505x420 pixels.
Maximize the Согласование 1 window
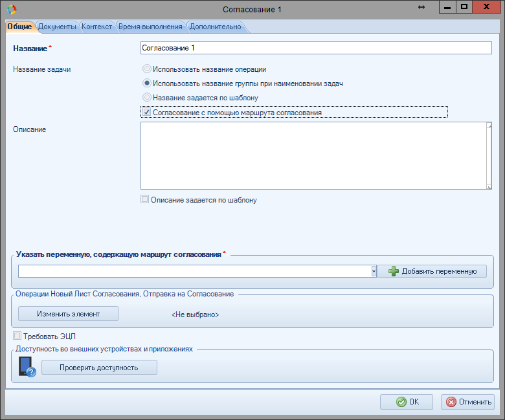[x=464, y=6]
